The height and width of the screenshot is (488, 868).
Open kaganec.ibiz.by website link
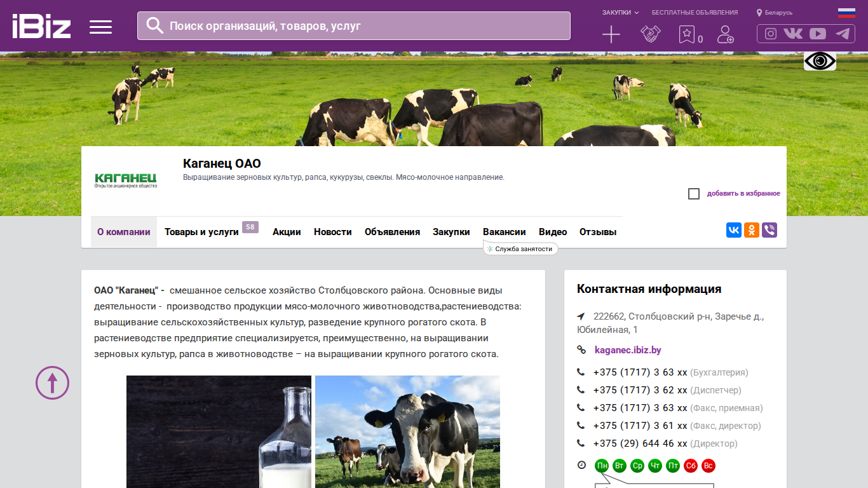tap(628, 350)
